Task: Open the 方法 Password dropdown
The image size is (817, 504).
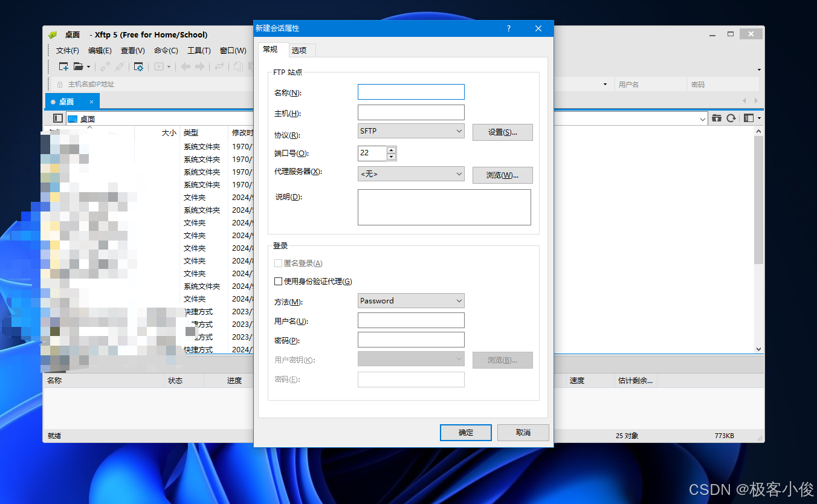Action: 411,300
